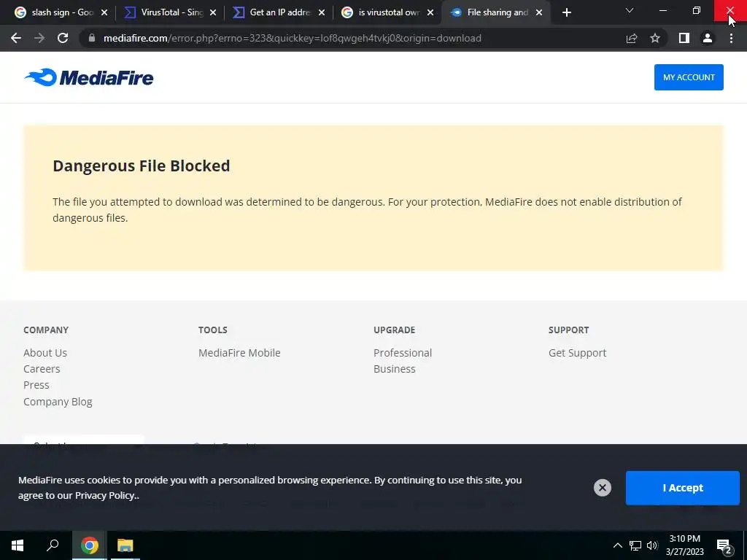Open the Chrome profile avatar
Viewport: 747px width, 560px height.
click(708, 38)
